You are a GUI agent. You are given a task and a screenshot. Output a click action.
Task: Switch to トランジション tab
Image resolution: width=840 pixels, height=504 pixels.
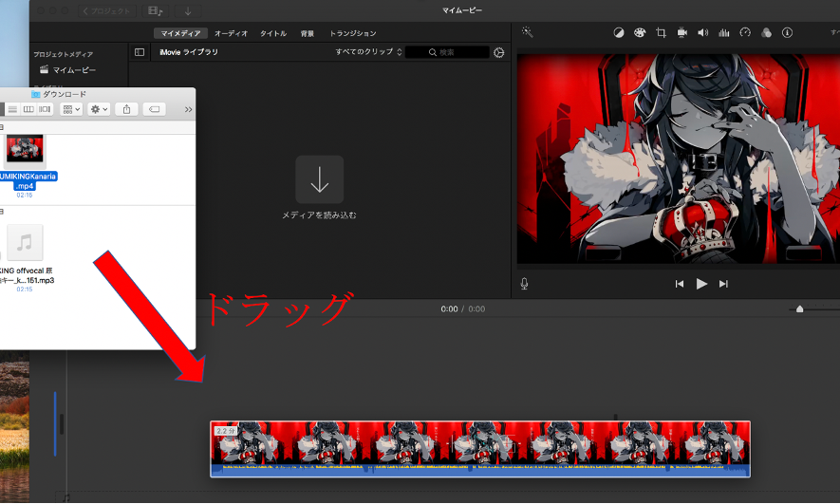coord(352,33)
